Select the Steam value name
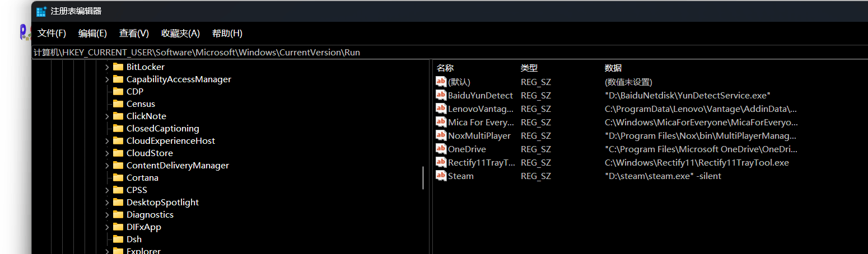Image resolution: width=868 pixels, height=254 pixels. [461, 176]
